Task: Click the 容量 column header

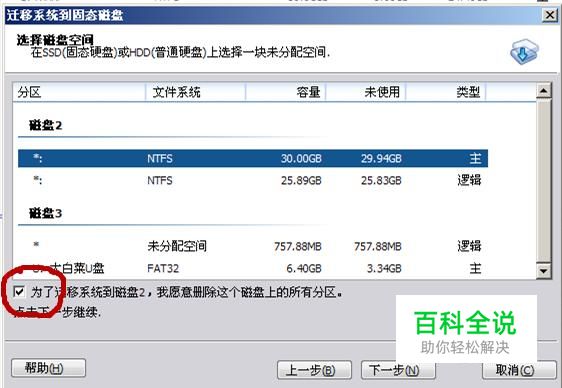Action: [x=286, y=92]
